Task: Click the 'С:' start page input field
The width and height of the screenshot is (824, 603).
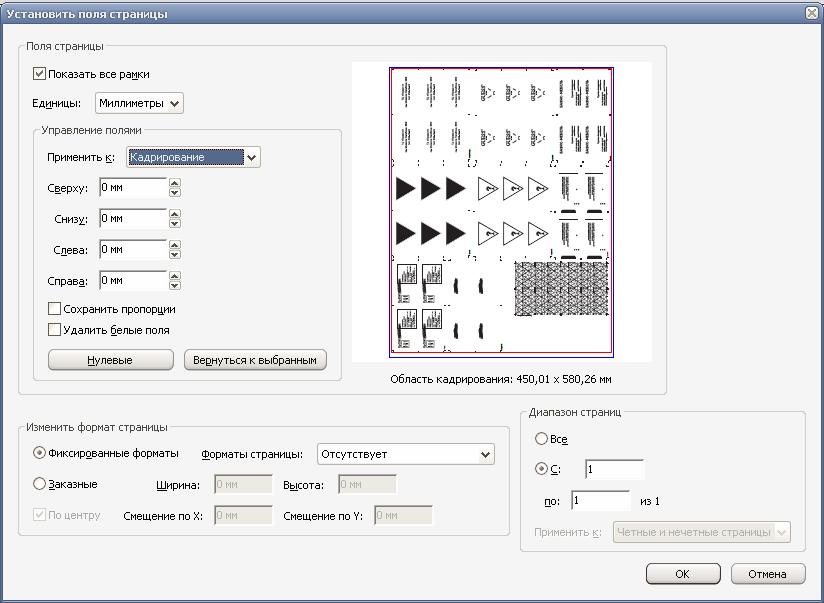Action: (614, 469)
